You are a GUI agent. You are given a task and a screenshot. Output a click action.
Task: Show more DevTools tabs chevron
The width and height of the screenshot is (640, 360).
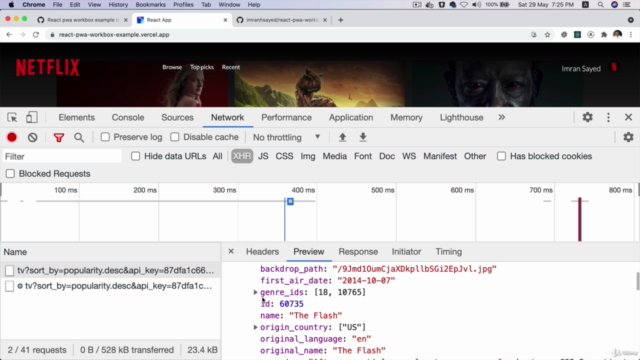(x=502, y=118)
